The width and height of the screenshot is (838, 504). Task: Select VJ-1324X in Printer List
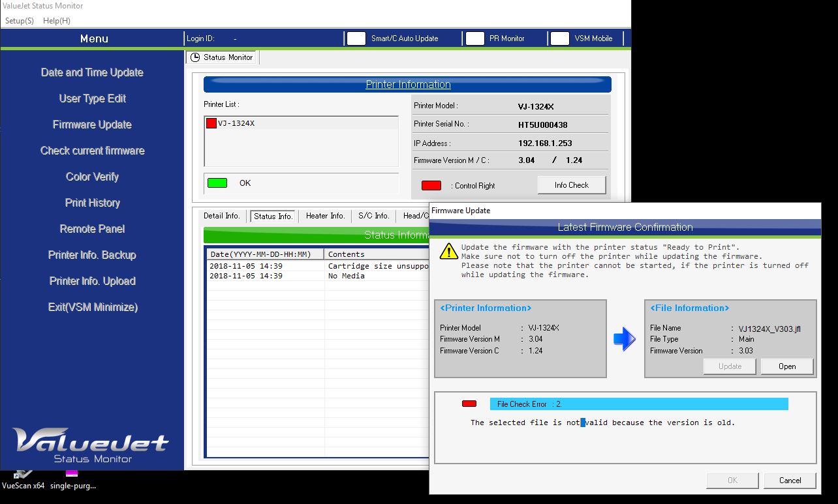(301, 123)
